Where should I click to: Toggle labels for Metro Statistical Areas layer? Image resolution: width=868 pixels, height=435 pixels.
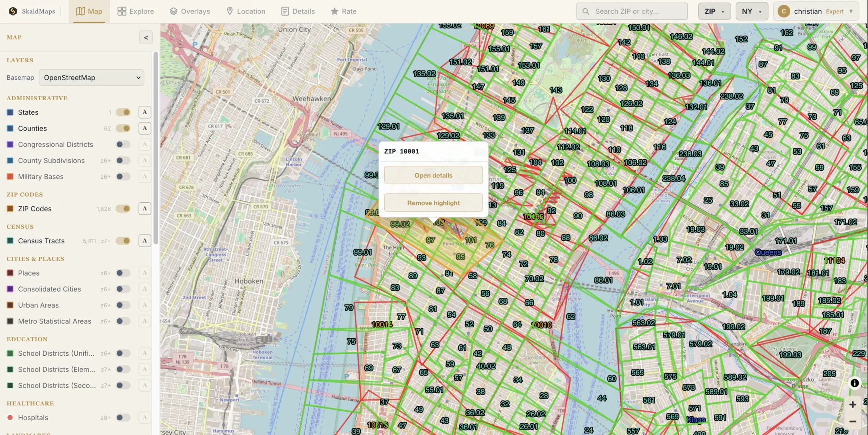tap(145, 321)
